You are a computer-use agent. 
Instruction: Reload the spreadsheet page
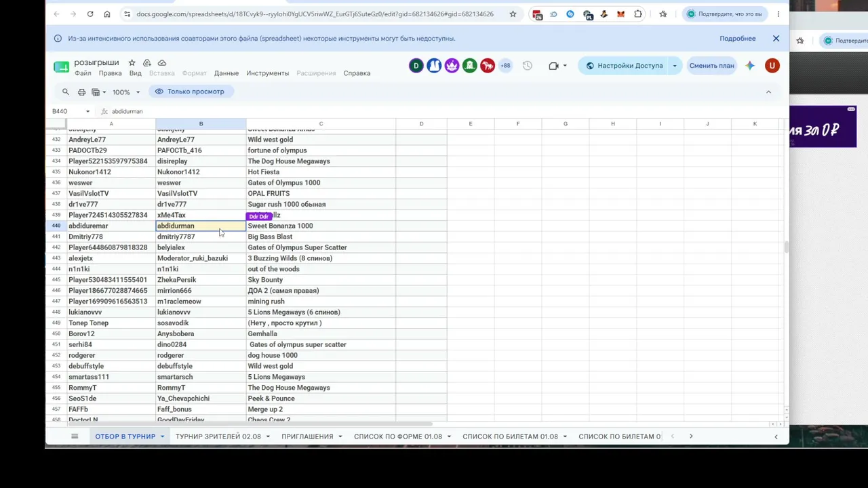pyautogui.click(x=90, y=14)
